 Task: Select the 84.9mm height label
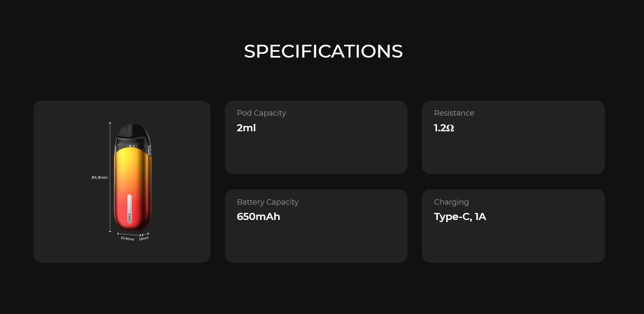click(x=99, y=177)
